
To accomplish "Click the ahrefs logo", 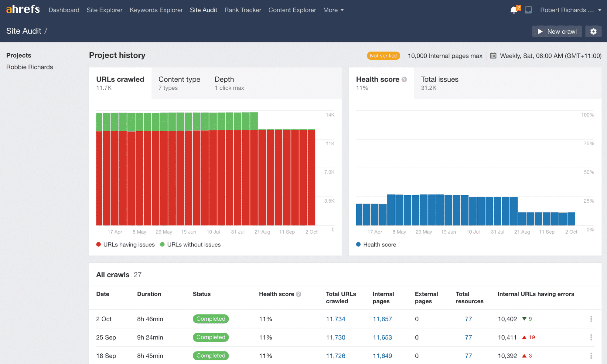I will coord(22,9).
